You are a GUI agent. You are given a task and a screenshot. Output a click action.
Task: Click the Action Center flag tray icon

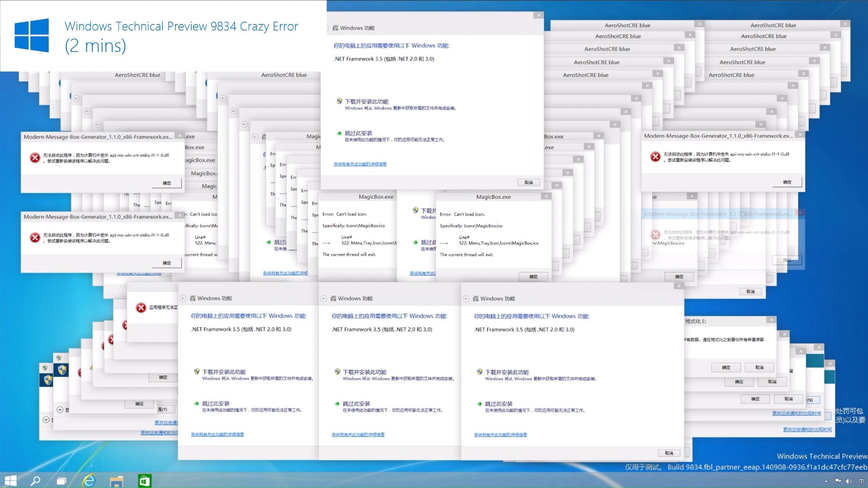tap(838, 481)
